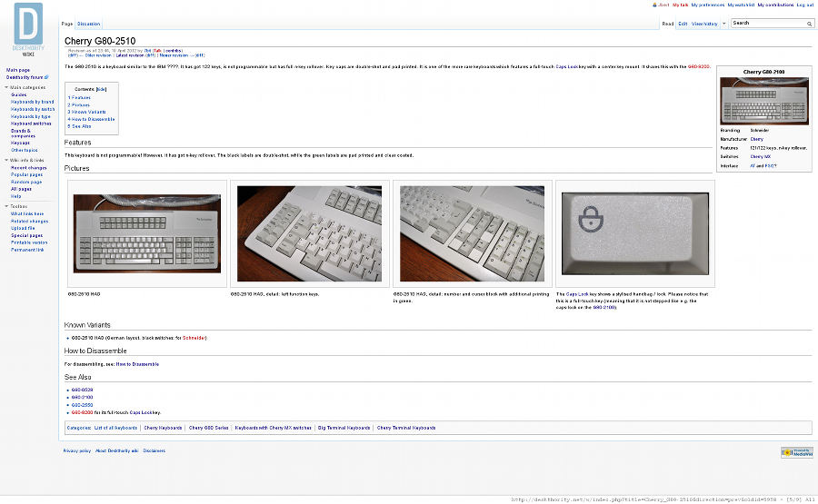818x504 pixels.
Task: Open the View history tab
Action: pyautogui.click(x=704, y=24)
